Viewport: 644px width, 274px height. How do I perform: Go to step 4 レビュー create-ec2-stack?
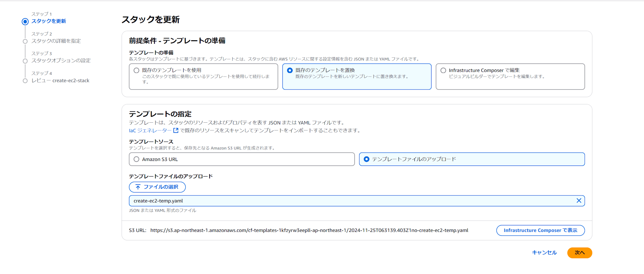click(60, 81)
